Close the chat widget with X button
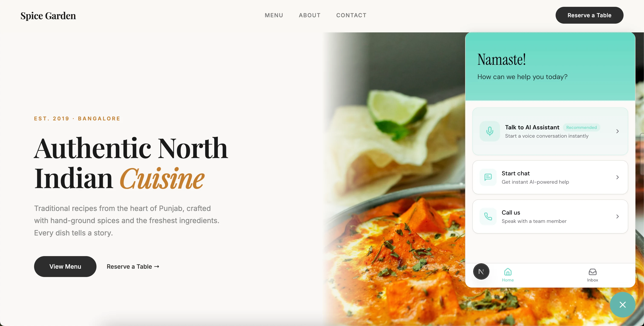Screen dimensions: 644x326 (622, 304)
